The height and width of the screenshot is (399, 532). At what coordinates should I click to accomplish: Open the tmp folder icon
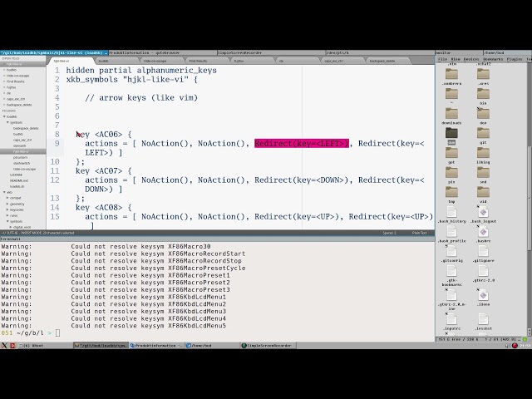click(x=451, y=192)
